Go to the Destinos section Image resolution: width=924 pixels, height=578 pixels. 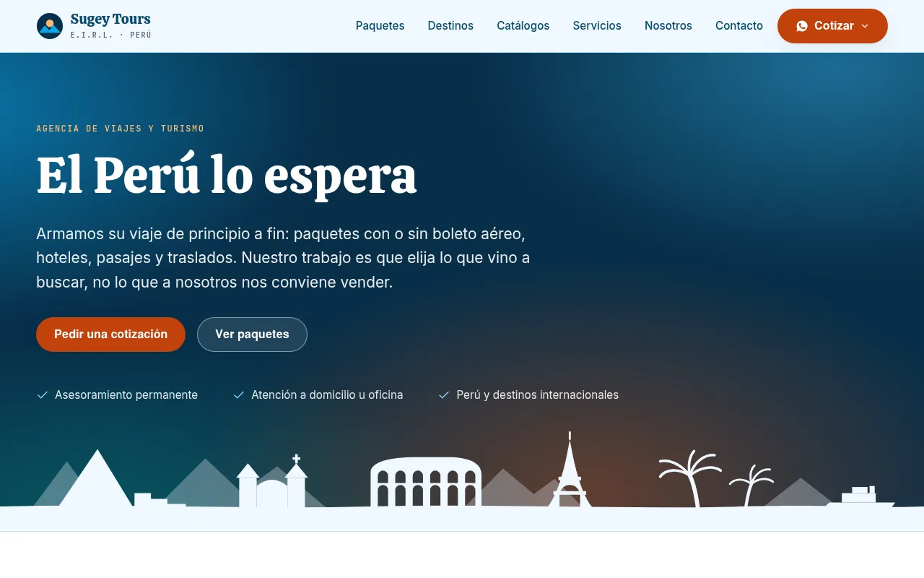click(450, 26)
